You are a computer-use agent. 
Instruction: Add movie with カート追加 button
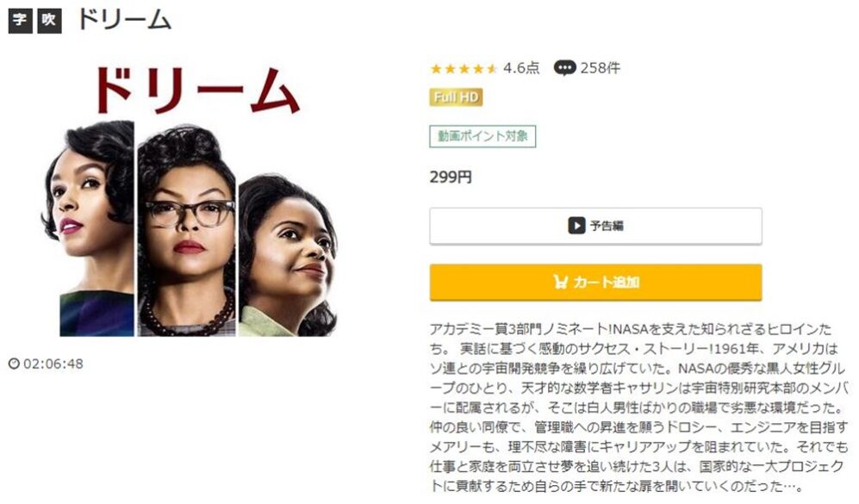pos(595,282)
